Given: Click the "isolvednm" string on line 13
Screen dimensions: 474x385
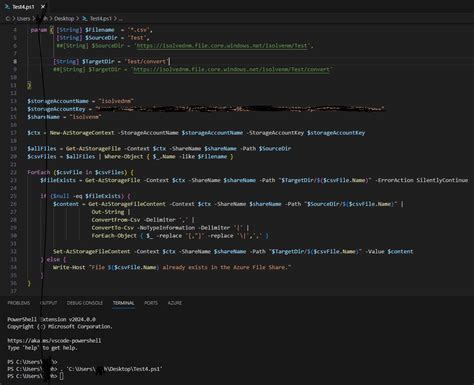Looking at the screenshot, I should click(116, 101).
